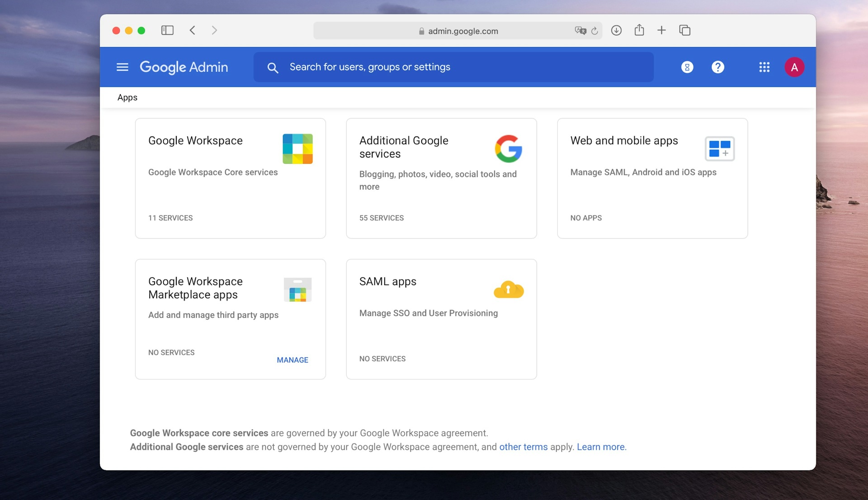This screenshot has height=500, width=868.
Task: Open Safari downloads icon
Action: [616, 30]
